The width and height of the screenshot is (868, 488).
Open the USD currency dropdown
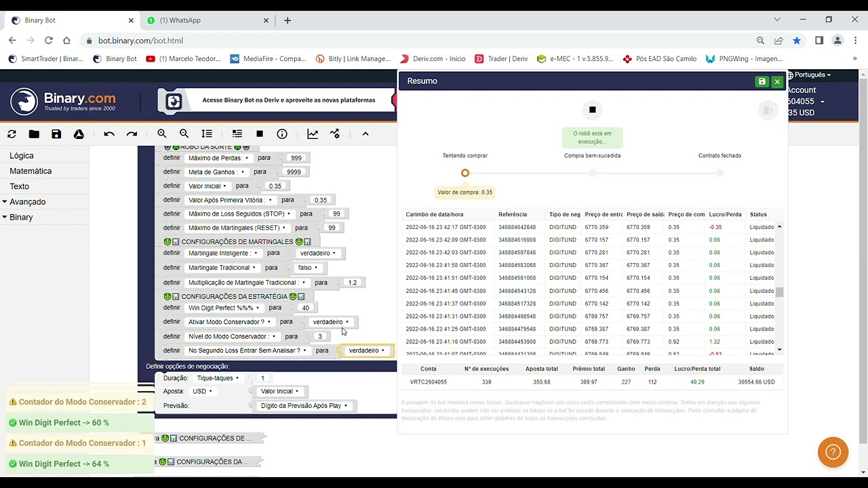[x=202, y=391]
